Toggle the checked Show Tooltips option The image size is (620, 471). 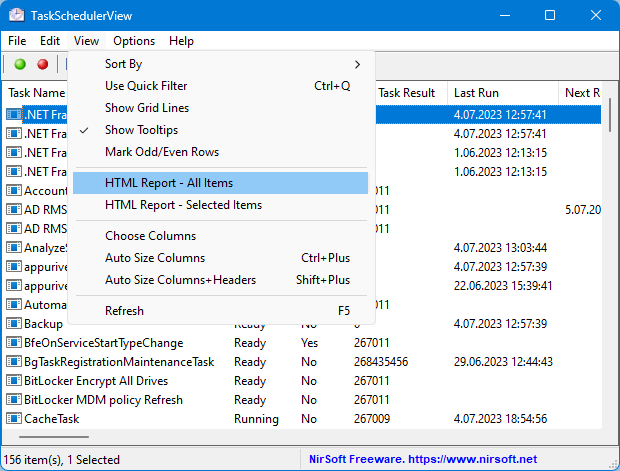pos(221,130)
